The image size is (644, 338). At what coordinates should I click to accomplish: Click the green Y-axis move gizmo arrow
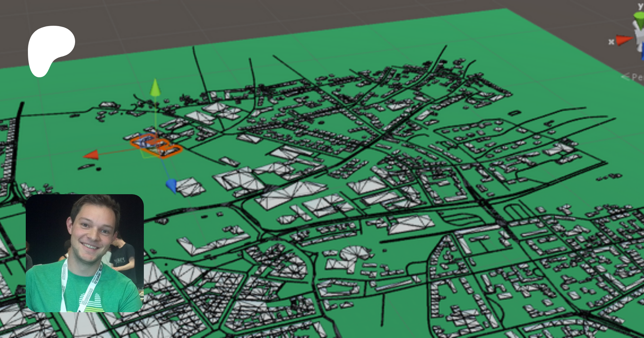[x=155, y=88]
